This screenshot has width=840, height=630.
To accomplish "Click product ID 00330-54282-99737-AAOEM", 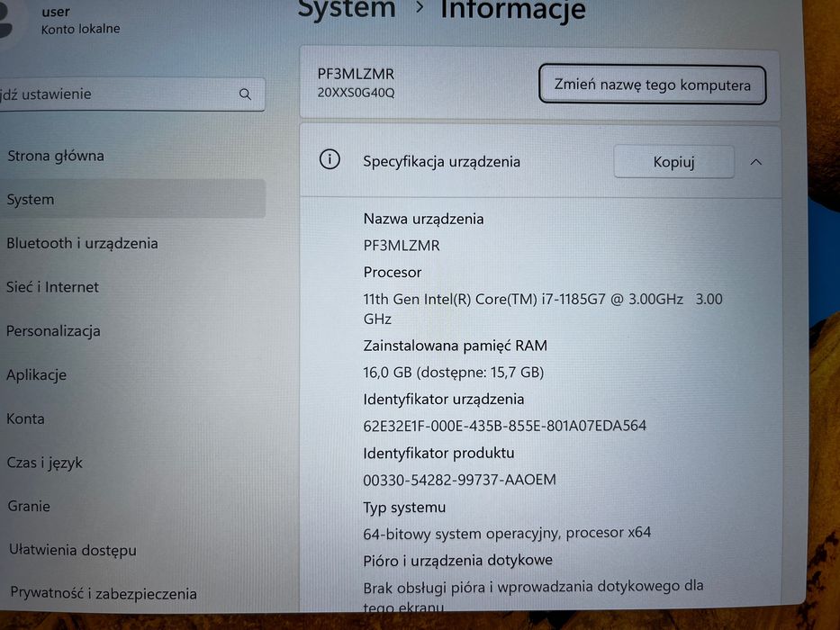I will point(459,480).
